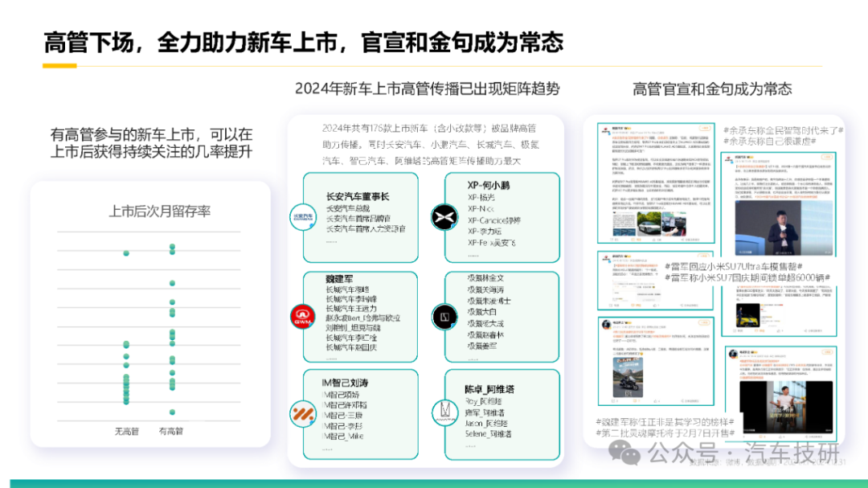Open hashtag #雷军回应小米SU7Ultra车模售罄#
Image resolution: width=868 pixels, height=488 pixels.
pyautogui.click(x=734, y=267)
